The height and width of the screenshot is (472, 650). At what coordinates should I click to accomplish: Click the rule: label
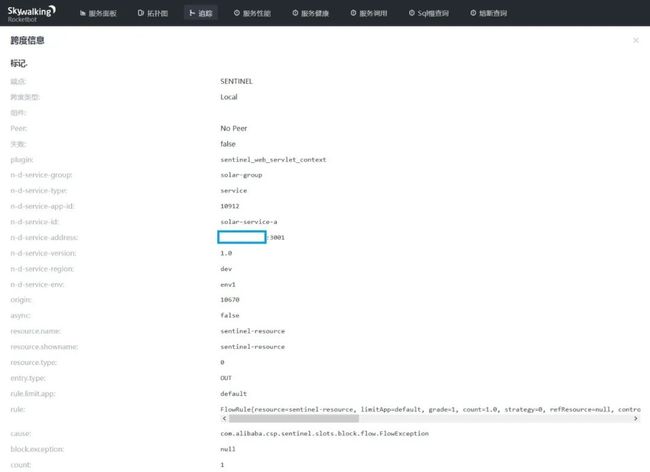(x=18, y=409)
